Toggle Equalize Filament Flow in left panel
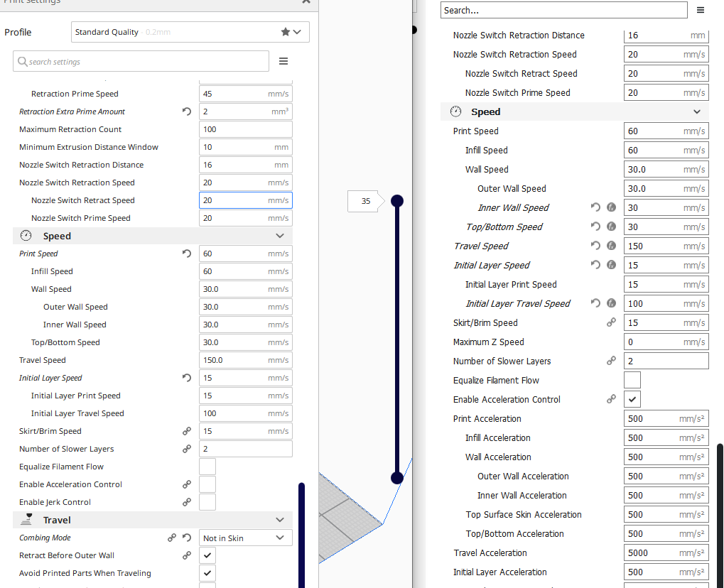 207,467
